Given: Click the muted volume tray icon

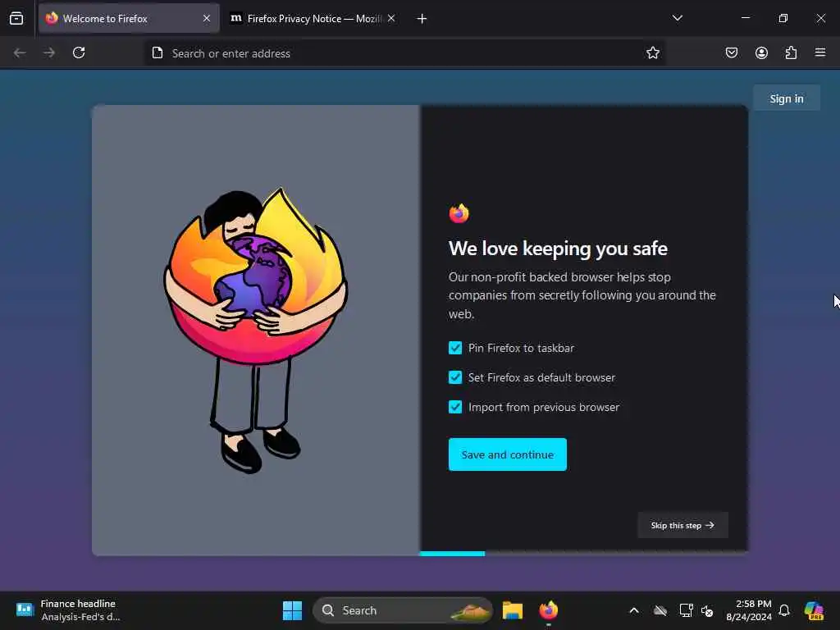Looking at the screenshot, I should click(707, 610).
